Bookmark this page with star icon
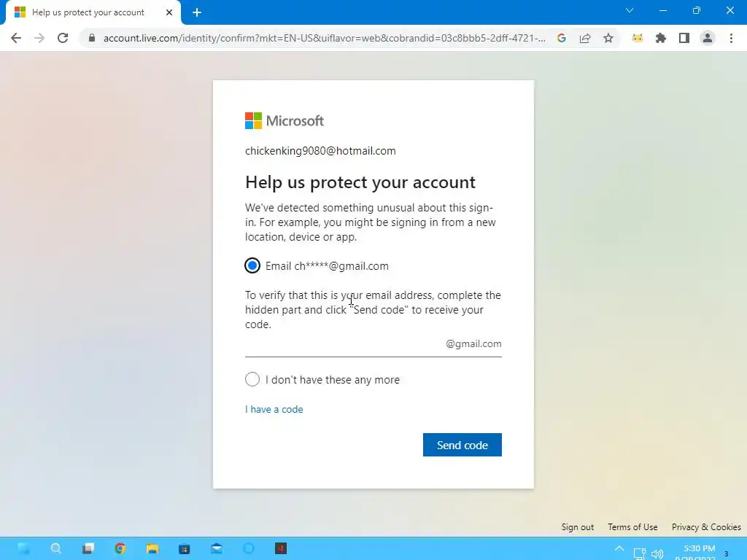 (608, 38)
